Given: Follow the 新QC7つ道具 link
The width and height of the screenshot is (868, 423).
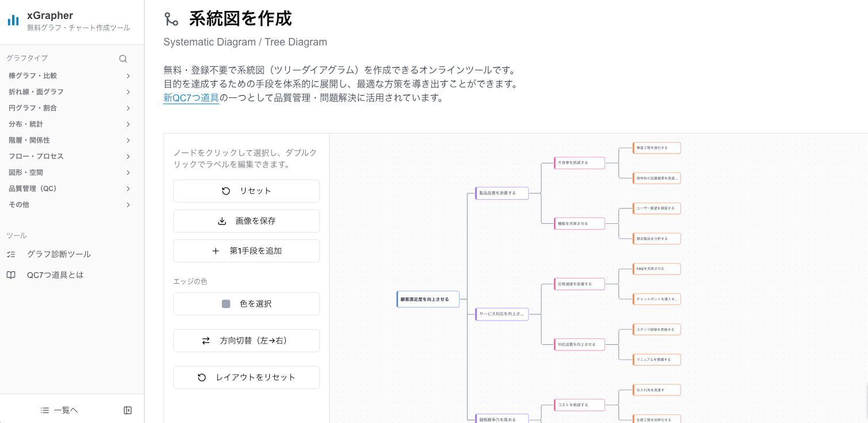Looking at the screenshot, I should (x=191, y=98).
